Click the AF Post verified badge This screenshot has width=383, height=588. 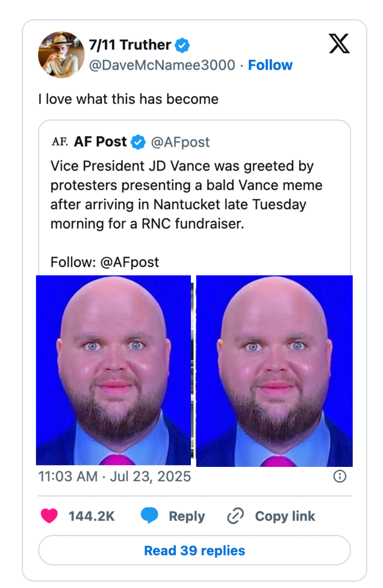click(x=139, y=142)
